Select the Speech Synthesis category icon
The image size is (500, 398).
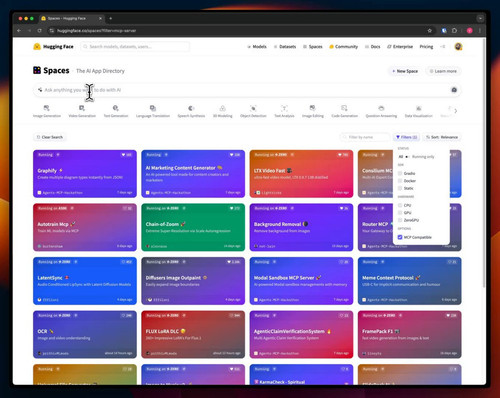191,108
